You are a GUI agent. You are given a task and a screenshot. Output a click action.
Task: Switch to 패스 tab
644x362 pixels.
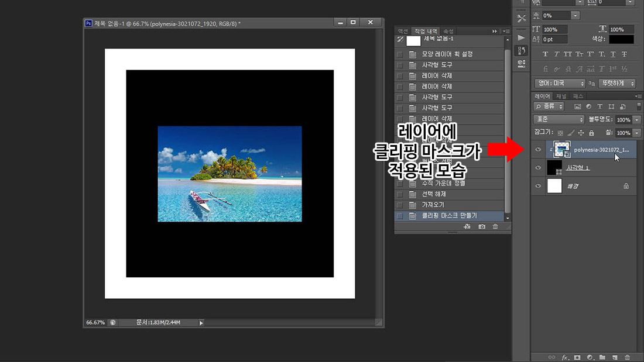[578, 96]
